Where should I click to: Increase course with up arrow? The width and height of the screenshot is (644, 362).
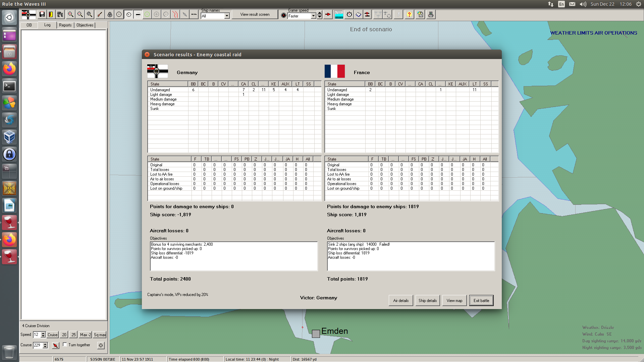pyautogui.click(x=45, y=344)
